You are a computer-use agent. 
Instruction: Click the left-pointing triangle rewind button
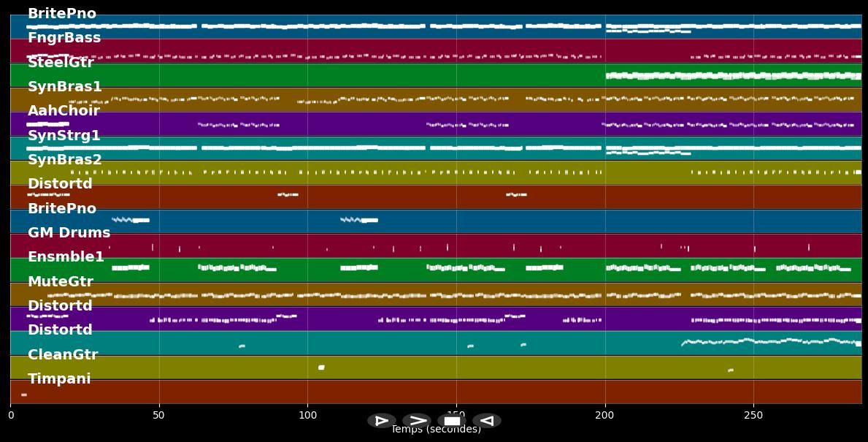(x=487, y=421)
